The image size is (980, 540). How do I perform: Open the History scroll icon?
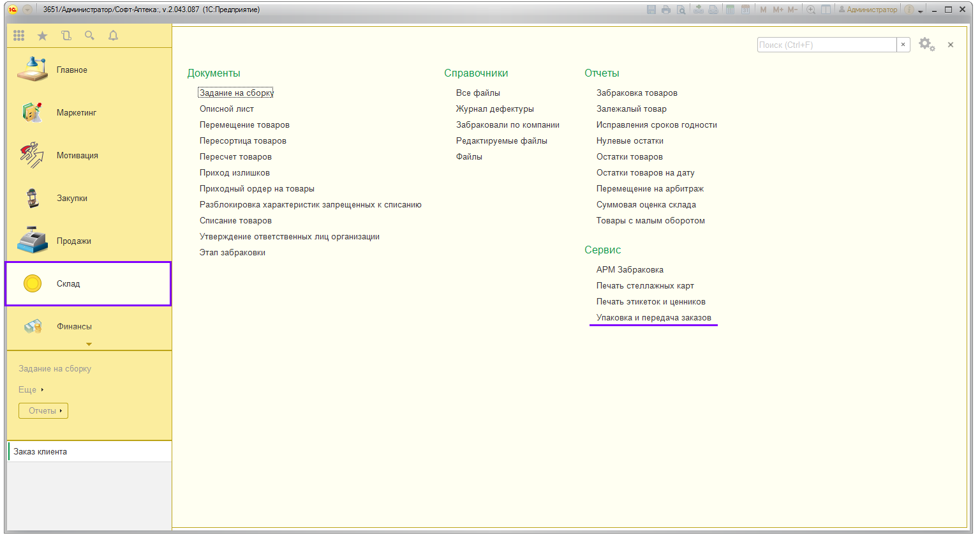click(66, 36)
